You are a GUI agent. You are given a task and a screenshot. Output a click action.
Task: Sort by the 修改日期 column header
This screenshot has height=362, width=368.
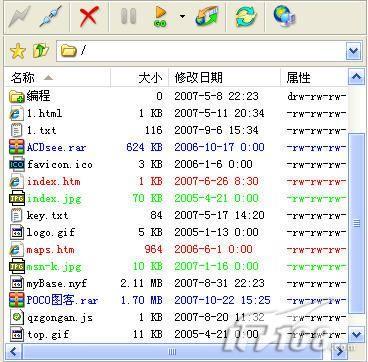point(224,78)
